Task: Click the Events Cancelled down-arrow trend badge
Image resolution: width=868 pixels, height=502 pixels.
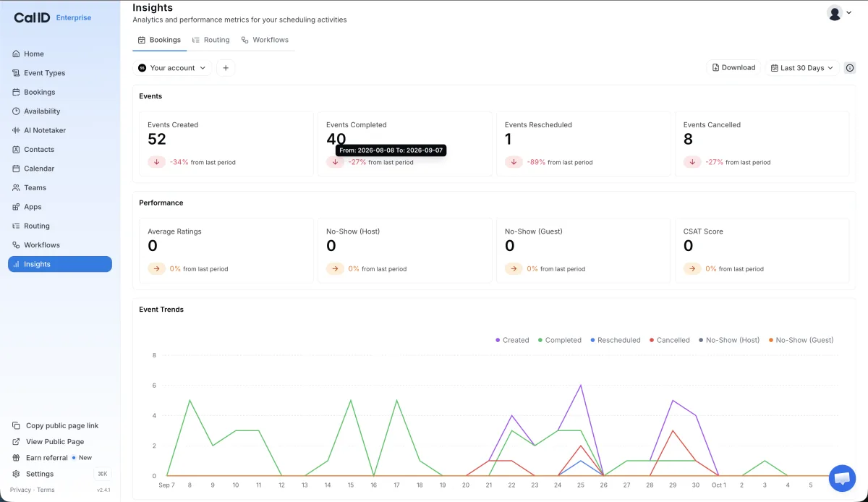Action: pyautogui.click(x=692, y=162)
